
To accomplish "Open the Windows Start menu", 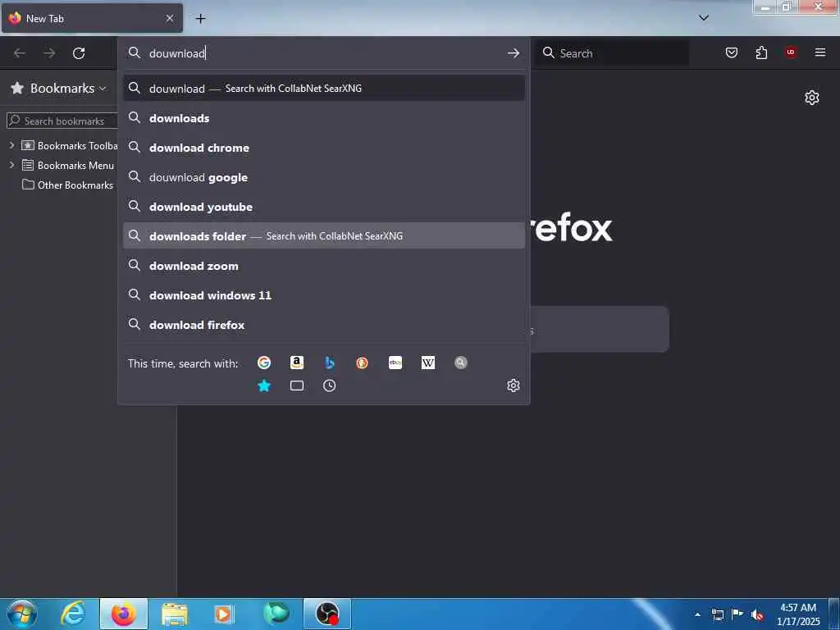I will pyautogui.click(x=22, y=614).
